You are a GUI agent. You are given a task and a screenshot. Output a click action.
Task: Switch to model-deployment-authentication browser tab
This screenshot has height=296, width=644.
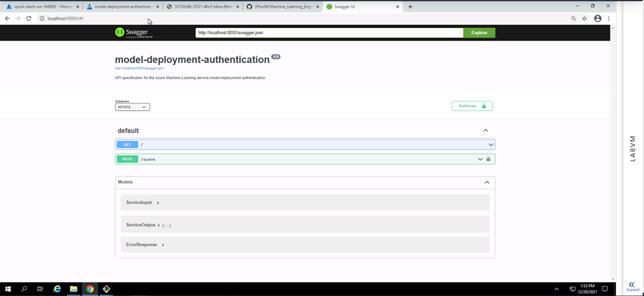click(x=122, y=7)
